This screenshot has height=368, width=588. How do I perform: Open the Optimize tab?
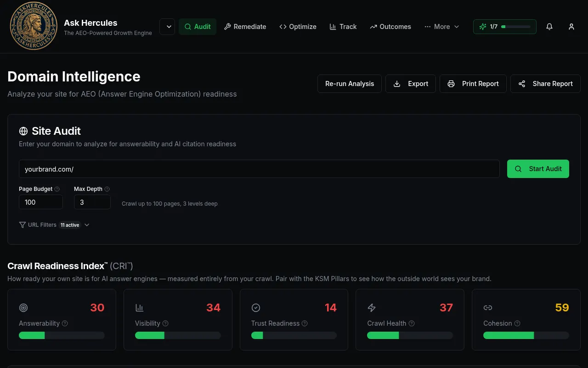298,27
